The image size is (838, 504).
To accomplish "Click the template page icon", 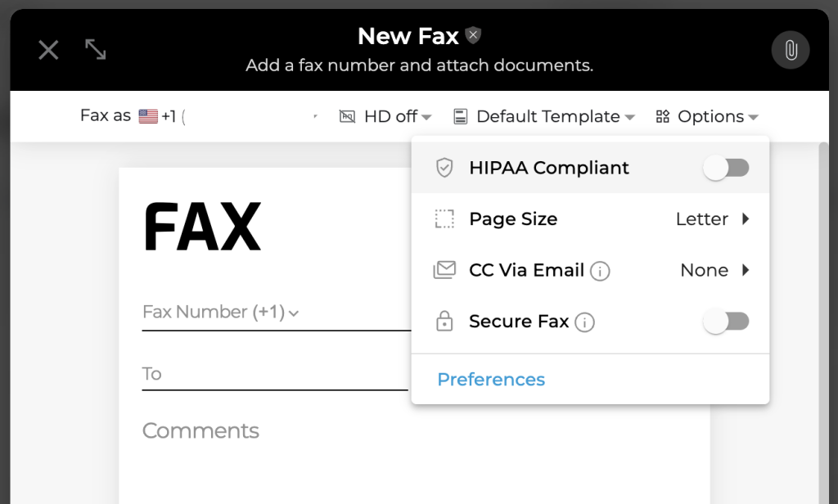I will coord(460,116).
